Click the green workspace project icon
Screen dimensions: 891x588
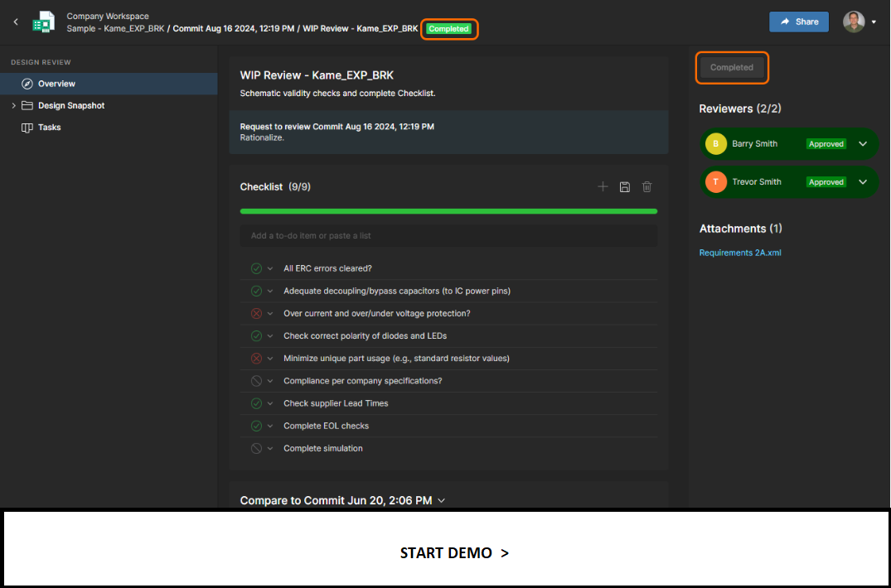pyautogui.click(x=43, y=22)
